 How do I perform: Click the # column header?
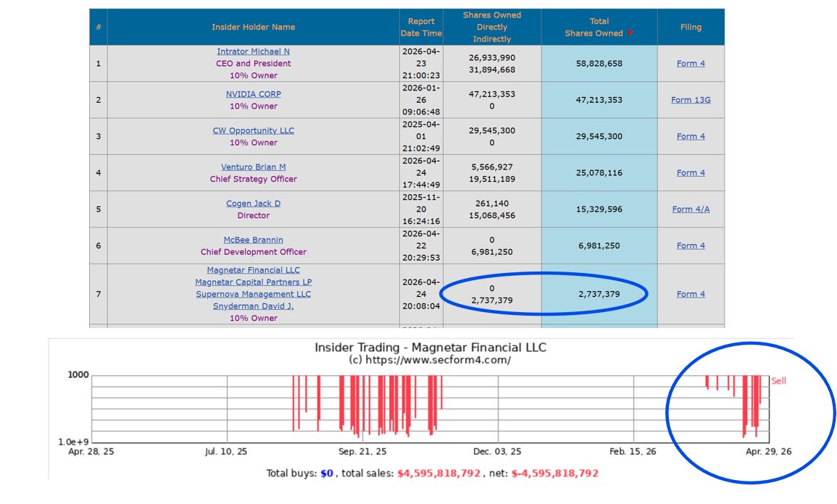pyautogui.click(x=99, y=28)
